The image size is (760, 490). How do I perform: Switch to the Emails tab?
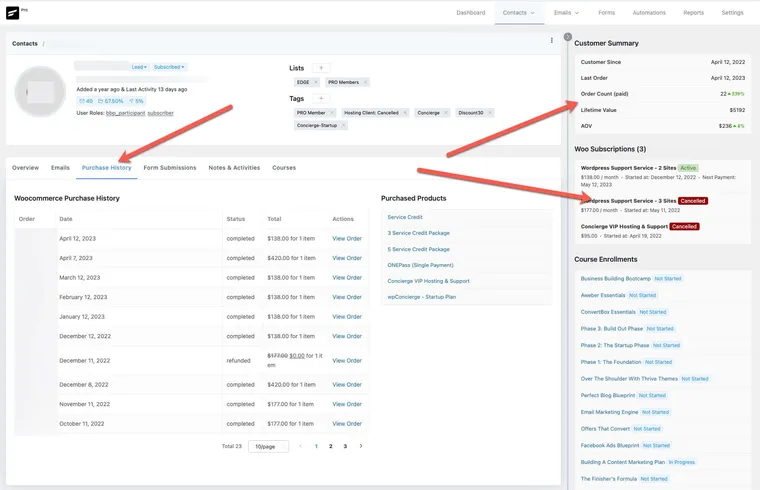click(60, 168)
